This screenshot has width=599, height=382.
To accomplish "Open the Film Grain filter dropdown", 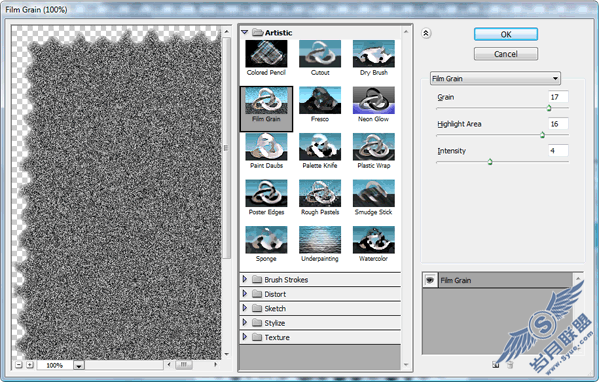I will [495, 78].
